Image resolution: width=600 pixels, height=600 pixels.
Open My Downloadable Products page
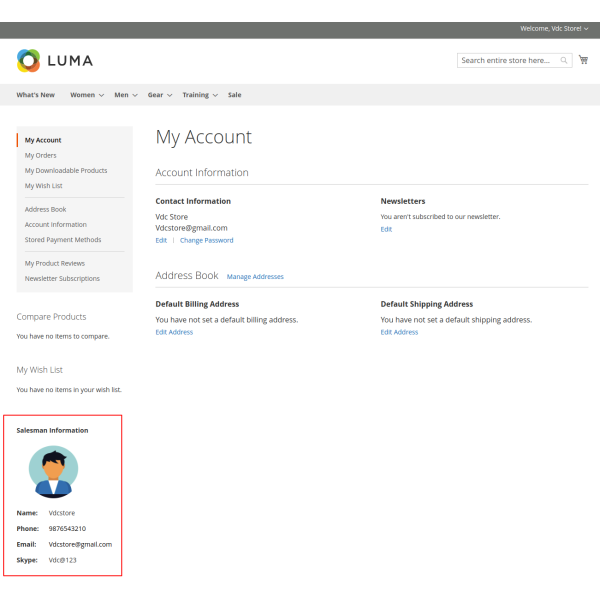pos(66,170)
